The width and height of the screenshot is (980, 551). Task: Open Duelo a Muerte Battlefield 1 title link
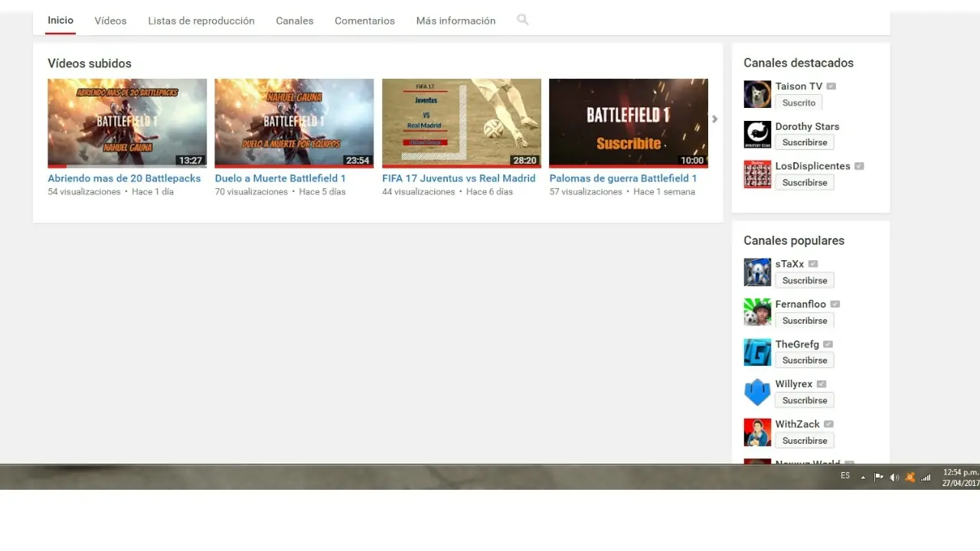pyautogui.click(x=280, y=178)
